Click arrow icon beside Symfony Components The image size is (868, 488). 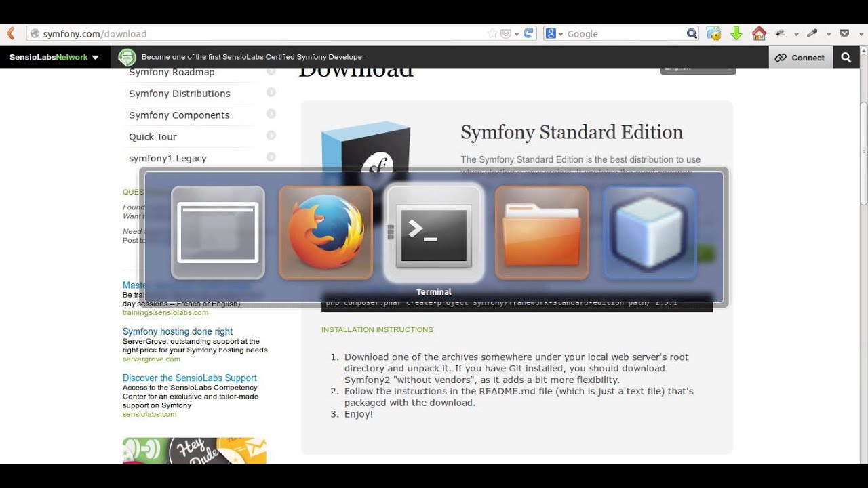271,115
